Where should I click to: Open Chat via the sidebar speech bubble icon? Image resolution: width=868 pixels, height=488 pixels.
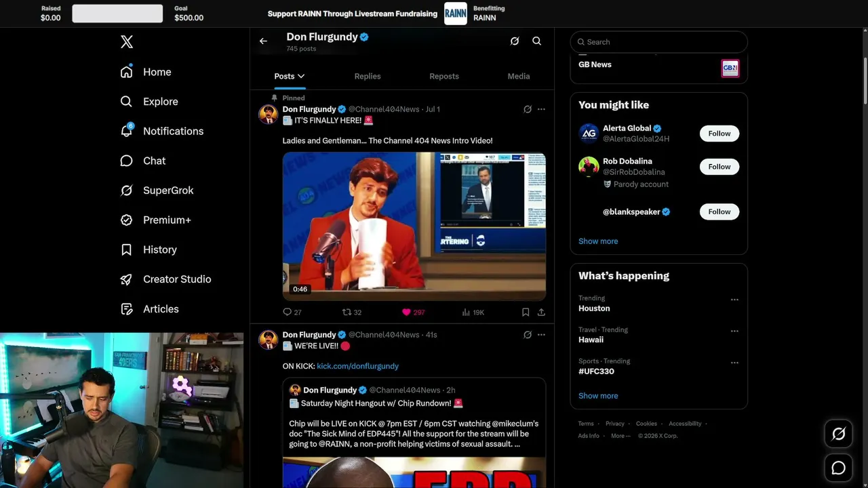pyautogui.click(x=126, y=161)
